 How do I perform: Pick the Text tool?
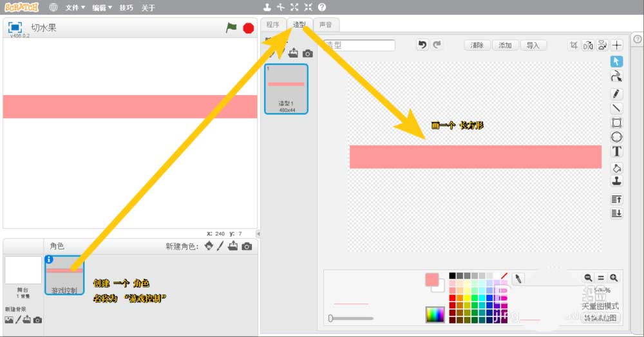[616, 152]
